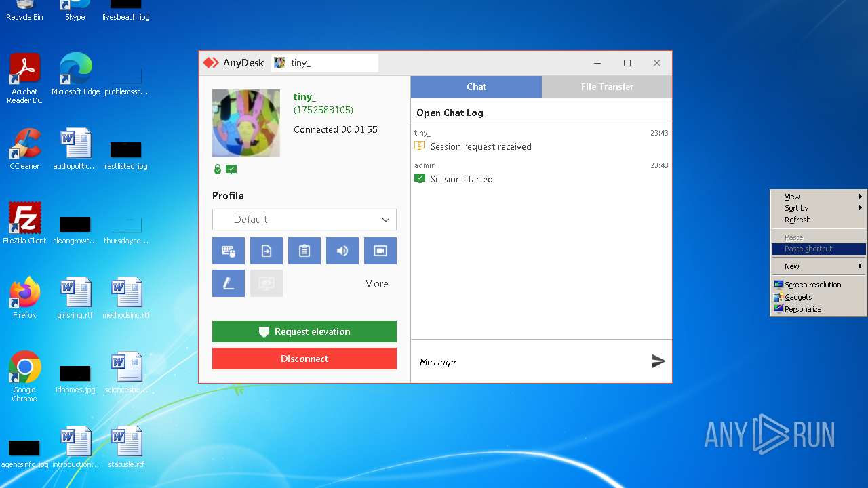Select Recycle Bin desktop icon
868x488 pixels.
(24, 10)
